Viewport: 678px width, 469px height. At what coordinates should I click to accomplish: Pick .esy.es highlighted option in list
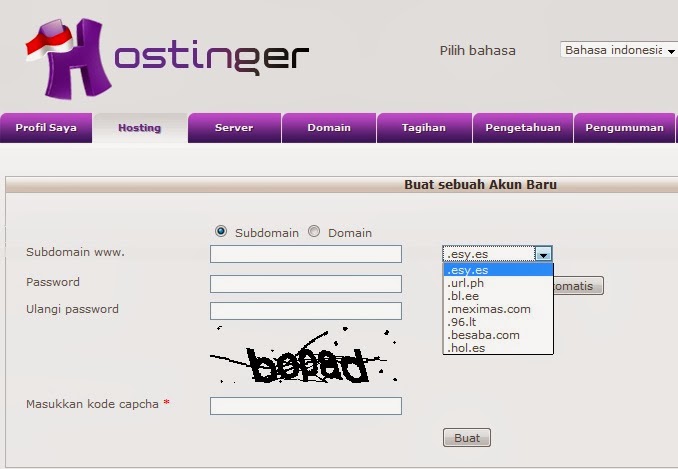498,270
